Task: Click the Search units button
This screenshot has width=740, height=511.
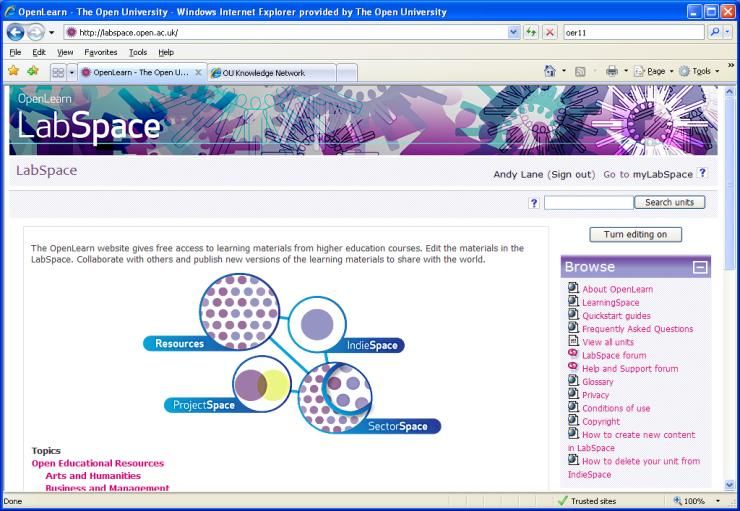Action: (669, 202)
